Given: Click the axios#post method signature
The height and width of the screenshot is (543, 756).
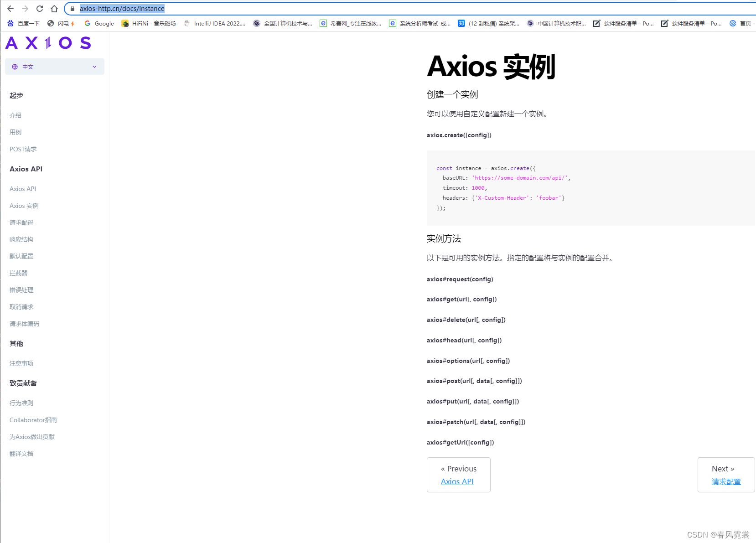Looking at the screenshot, I should 474,381.
